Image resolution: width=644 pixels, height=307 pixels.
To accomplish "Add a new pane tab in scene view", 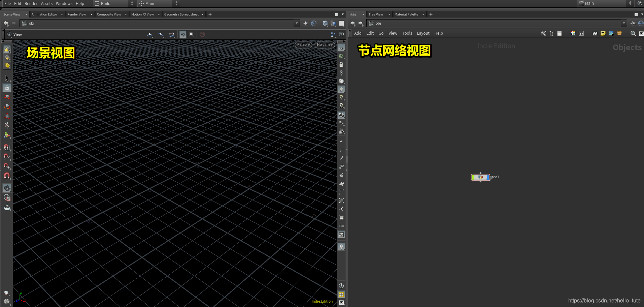I will (x=210, y=14).
